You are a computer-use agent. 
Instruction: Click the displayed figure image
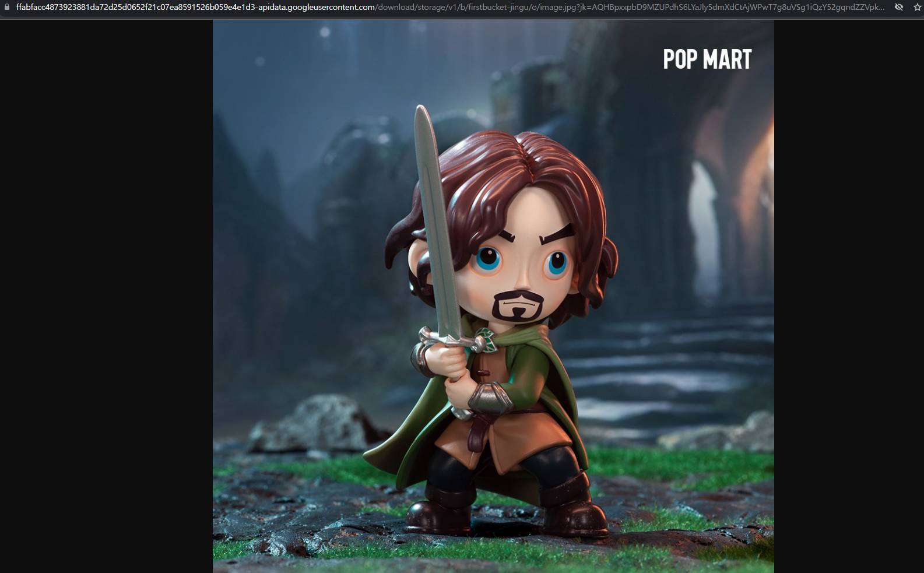[x=493, y=296]
